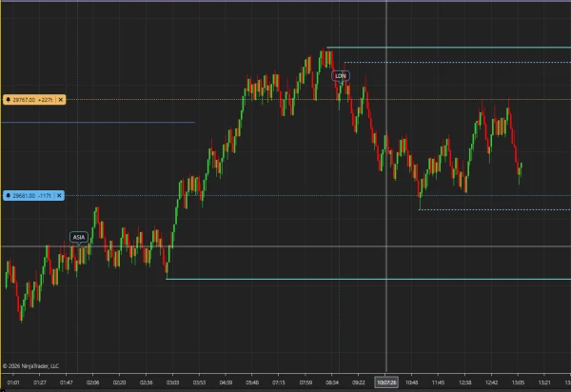
Task: Click the bell icon on the 29681.00 alert
Action: click(x=8, y=196)
